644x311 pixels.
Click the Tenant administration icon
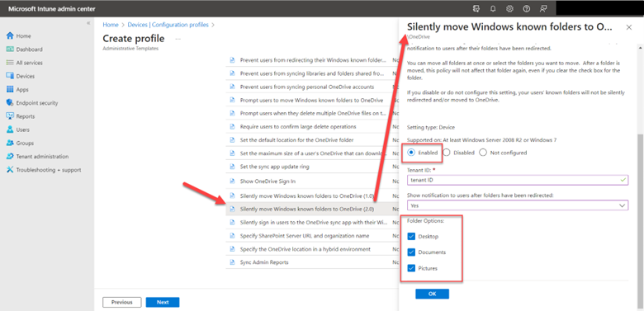[10, 156]
